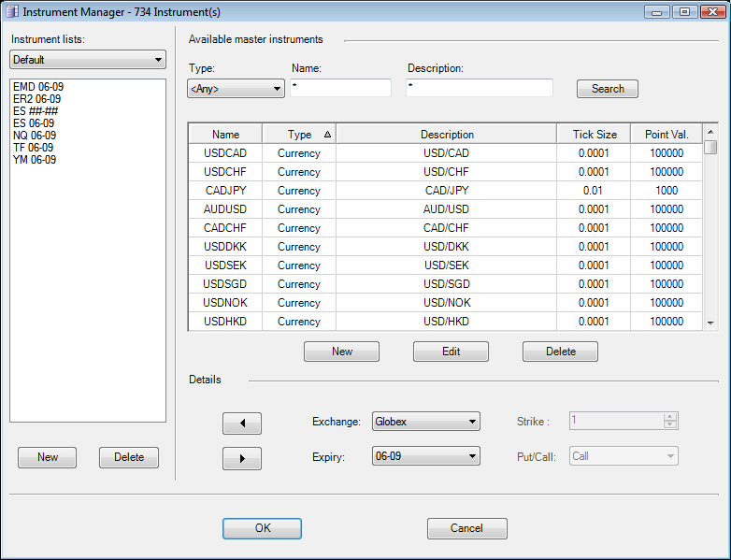Click the Strike spinner up arrow
The image size is (731, 560).
click(x=670, y=417)
